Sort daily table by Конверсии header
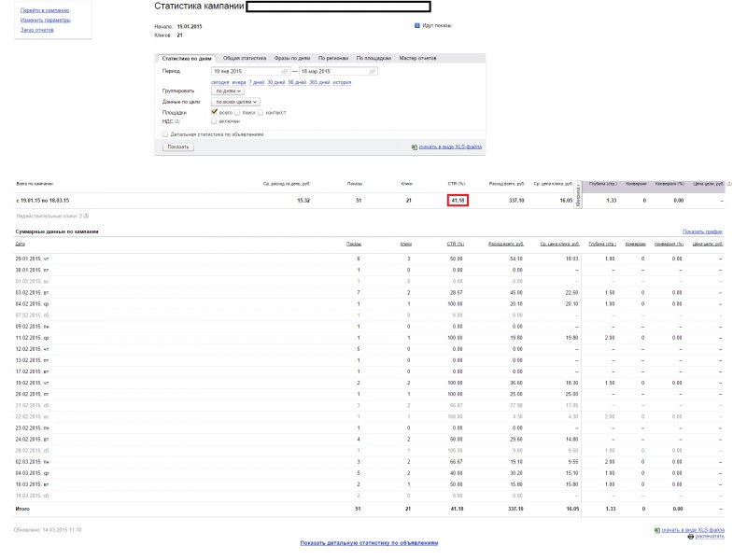747x560 pixels. (636, 245)
